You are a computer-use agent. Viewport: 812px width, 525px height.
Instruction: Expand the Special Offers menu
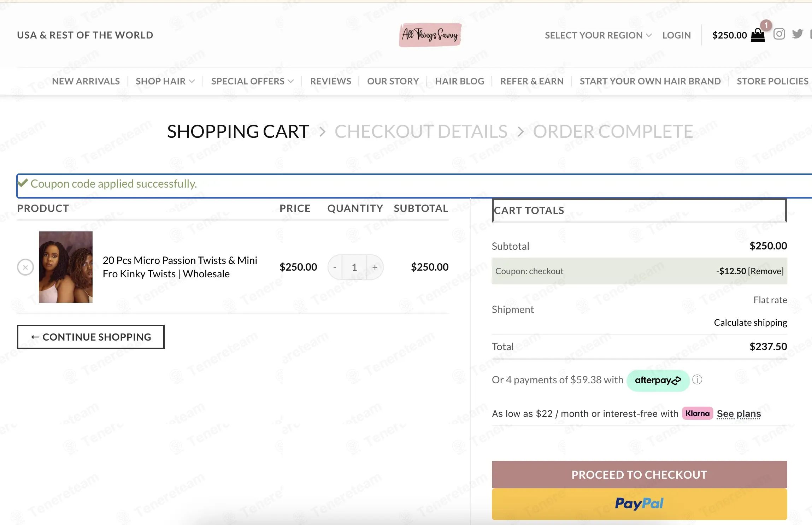click(253, 81)
